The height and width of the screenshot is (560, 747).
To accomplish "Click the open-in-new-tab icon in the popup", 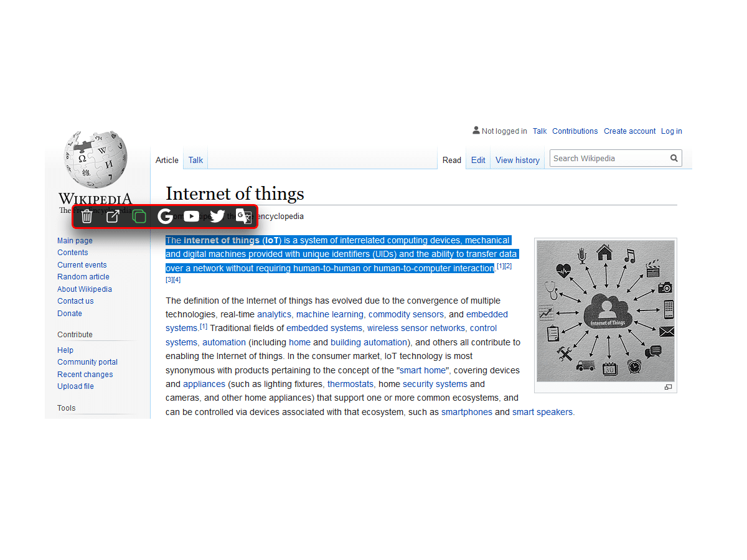I will click(x=113, y=217).
